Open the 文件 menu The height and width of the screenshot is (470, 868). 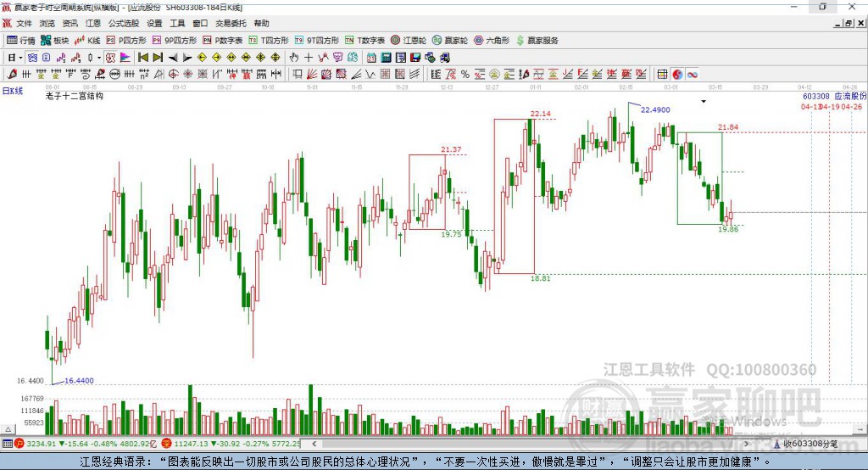[x=24, y=23]
